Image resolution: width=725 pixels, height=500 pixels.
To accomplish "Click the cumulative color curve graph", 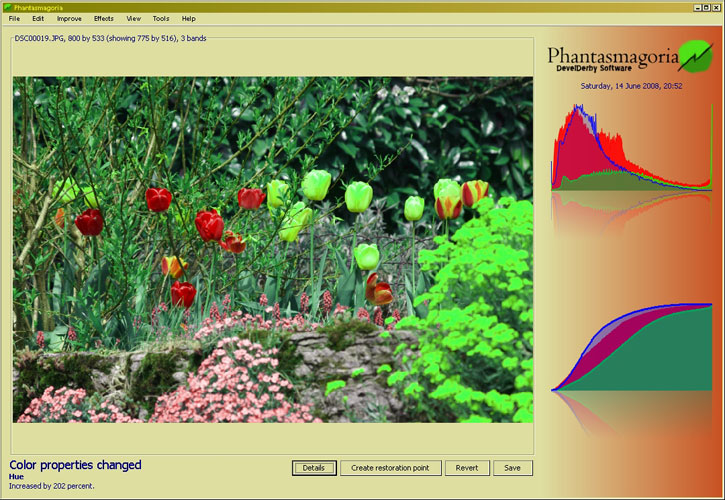I will [x=630, y=348].
